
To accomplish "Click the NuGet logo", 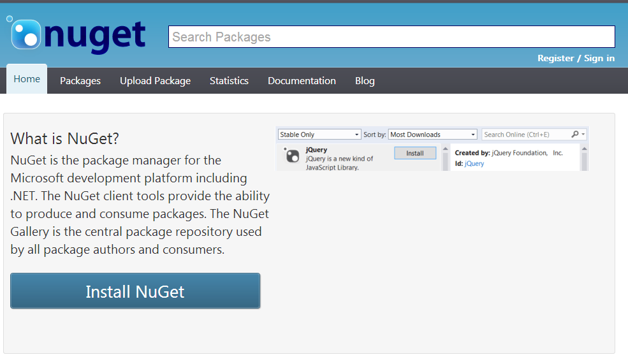I will pos(76,35).
